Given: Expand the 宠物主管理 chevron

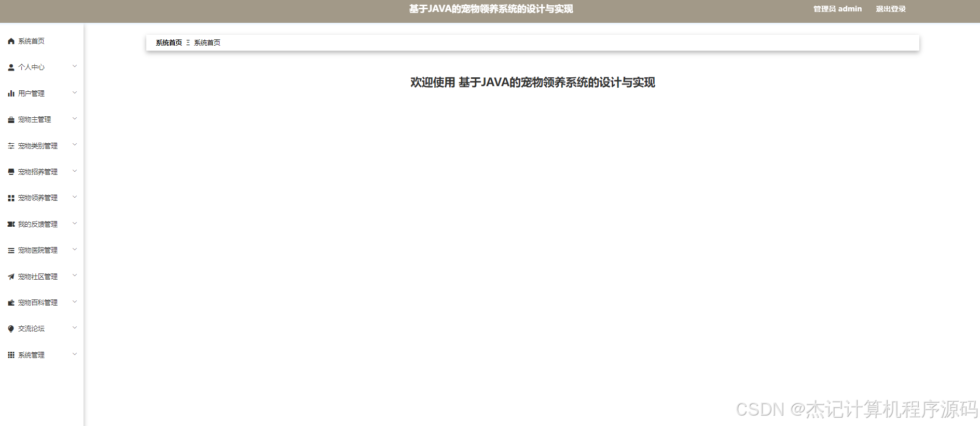Looking at the screenshot, I should 75,119.
